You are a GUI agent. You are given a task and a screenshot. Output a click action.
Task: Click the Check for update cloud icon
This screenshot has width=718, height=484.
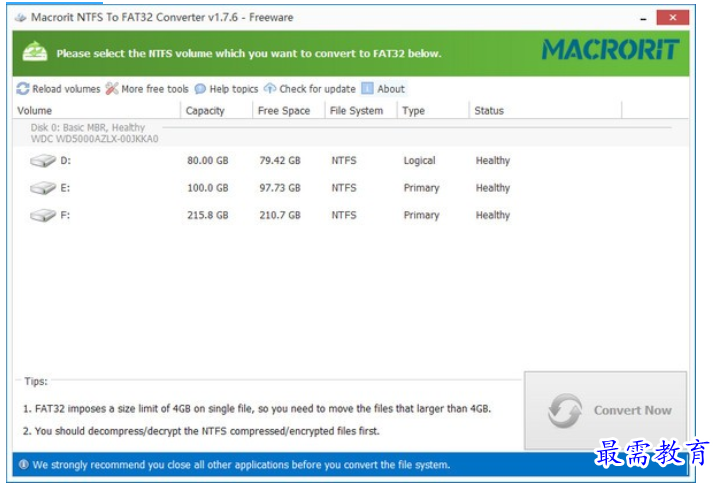(270, 88)
